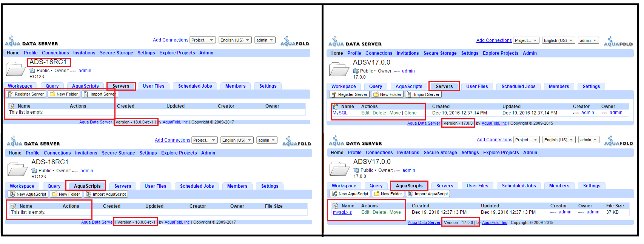The image size is (644, 244).
Task: Click the Public status icon in top-right ADSV17.0.0 panel
Action: pos(356,71)
